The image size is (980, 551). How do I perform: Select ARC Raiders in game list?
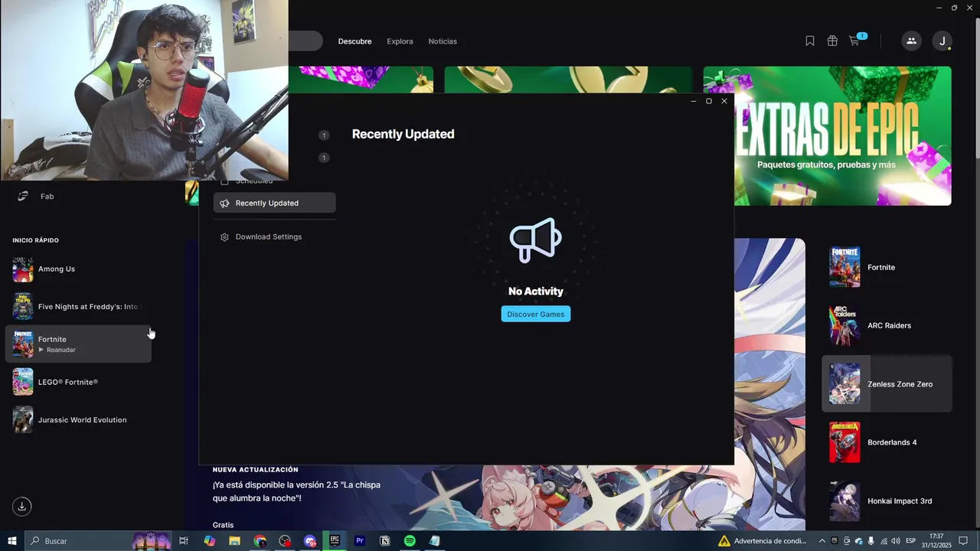(887, 325)
